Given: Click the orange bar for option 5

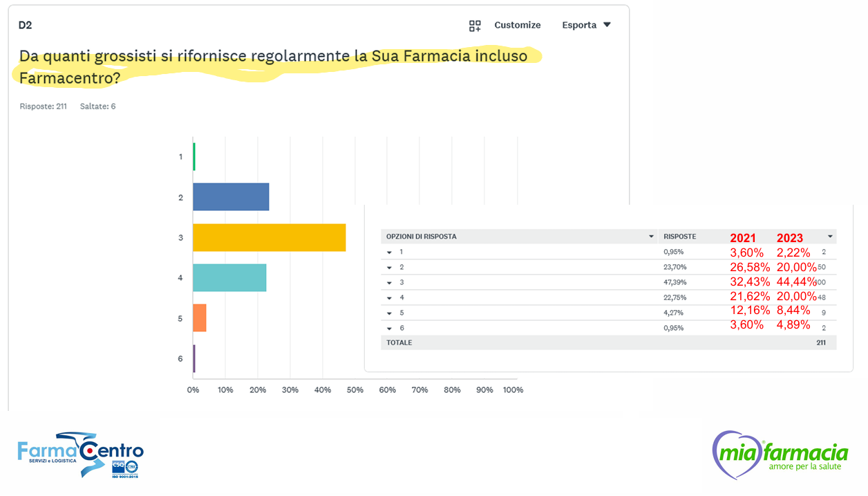Looking at the screenshot, I should 200,318.
